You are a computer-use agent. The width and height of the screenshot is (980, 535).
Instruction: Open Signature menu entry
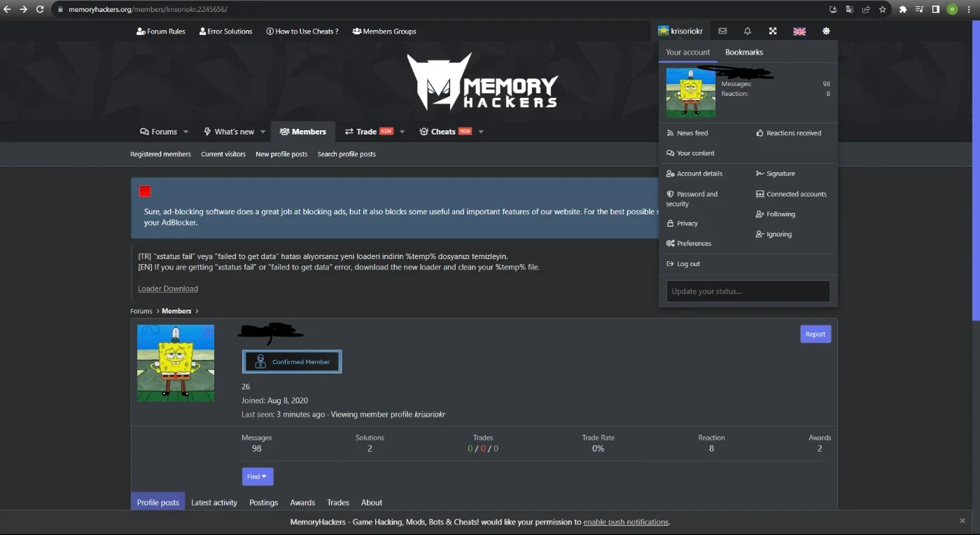[776, 174]
